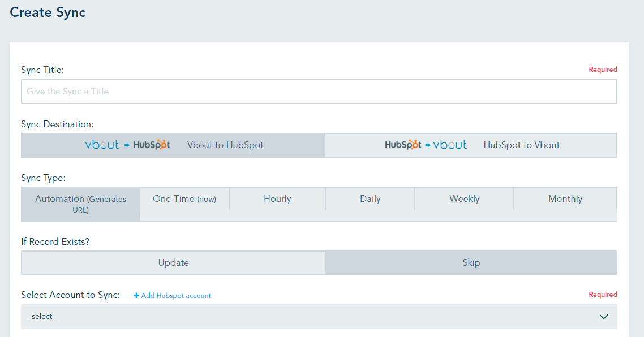Open the Select Account to Sync dropdown
644x337 pixels.
pyautogui.click(x=319, y=317)
